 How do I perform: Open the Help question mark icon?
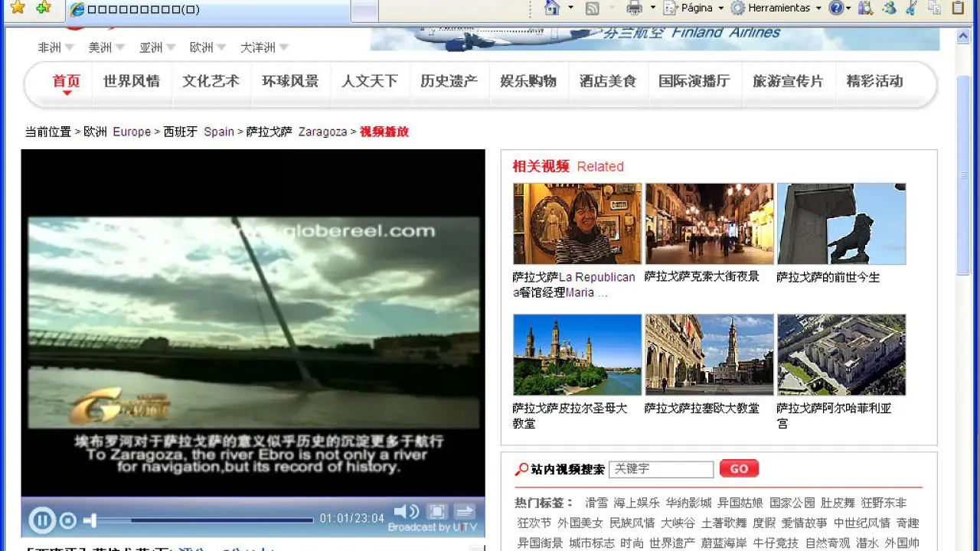[836, 8]
